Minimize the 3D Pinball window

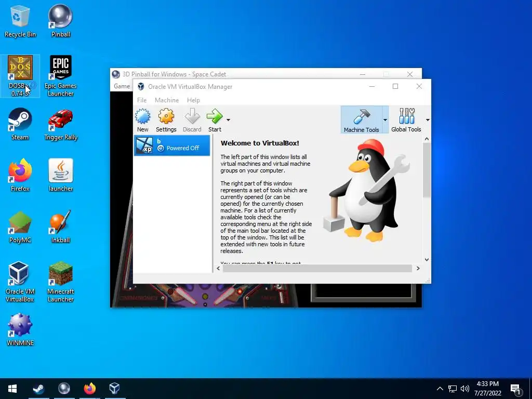coord(363,74)
